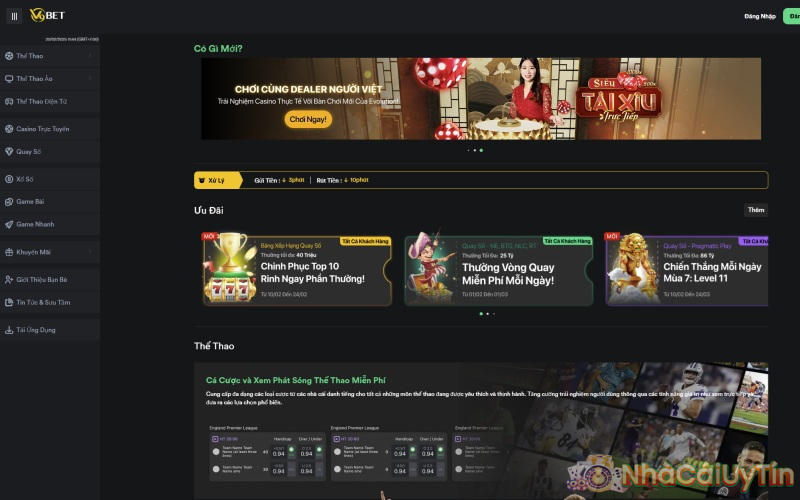Expand the Thể Thao sidebar submenu
800x500 pixels.
[x=90, y=55]
